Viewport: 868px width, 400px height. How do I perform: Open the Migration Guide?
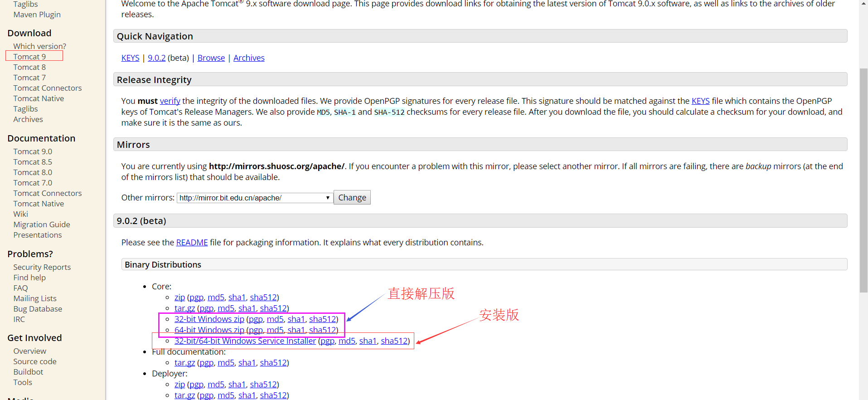click(x=42, y=224)
